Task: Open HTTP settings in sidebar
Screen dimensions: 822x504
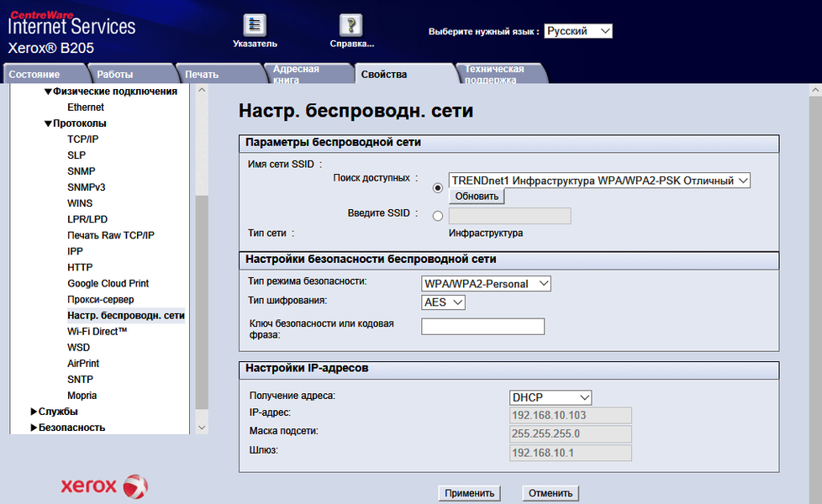Action: [80, 267]
